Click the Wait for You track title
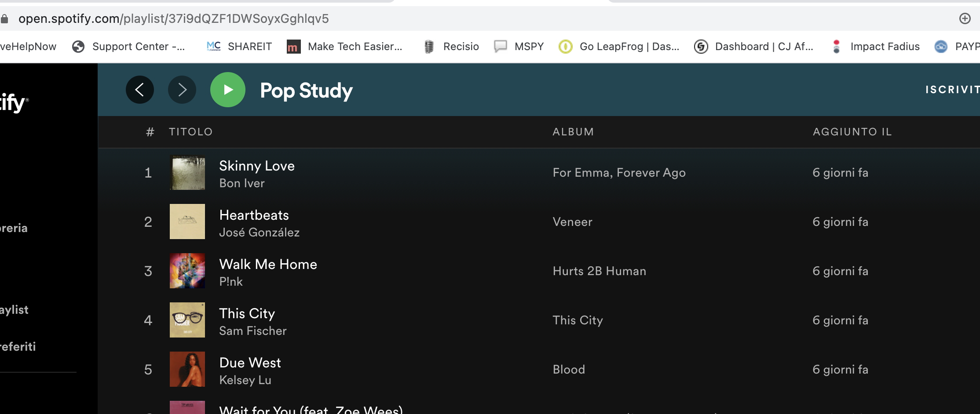The width and height of the screenshot is (980, 414). (311, 410)
